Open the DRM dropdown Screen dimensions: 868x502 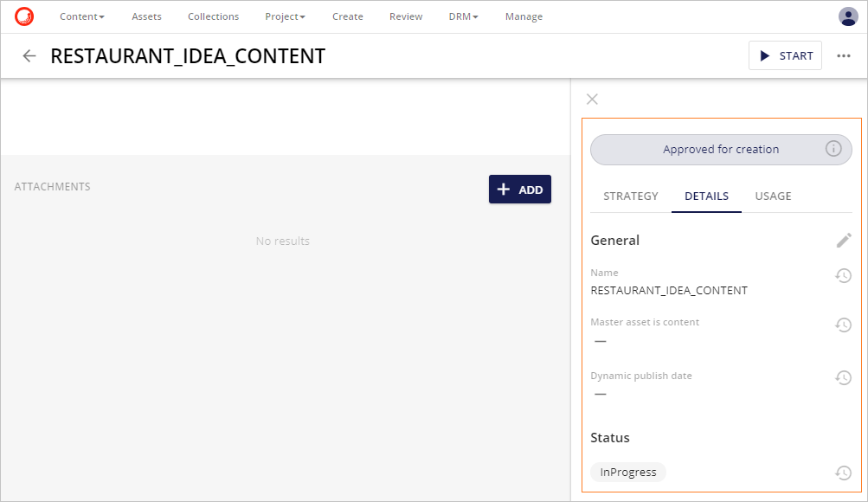[463, 16]
